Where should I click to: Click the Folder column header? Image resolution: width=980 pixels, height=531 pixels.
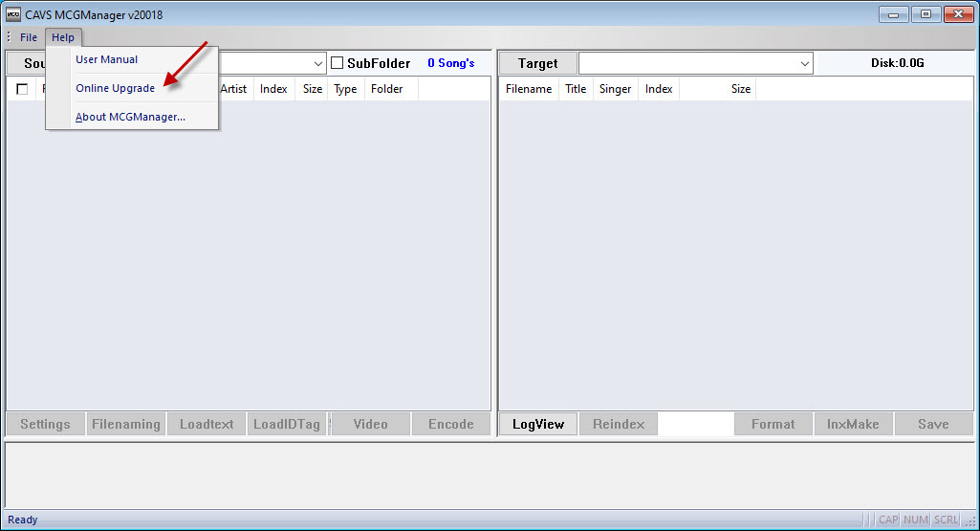click(x=387, y=89)
